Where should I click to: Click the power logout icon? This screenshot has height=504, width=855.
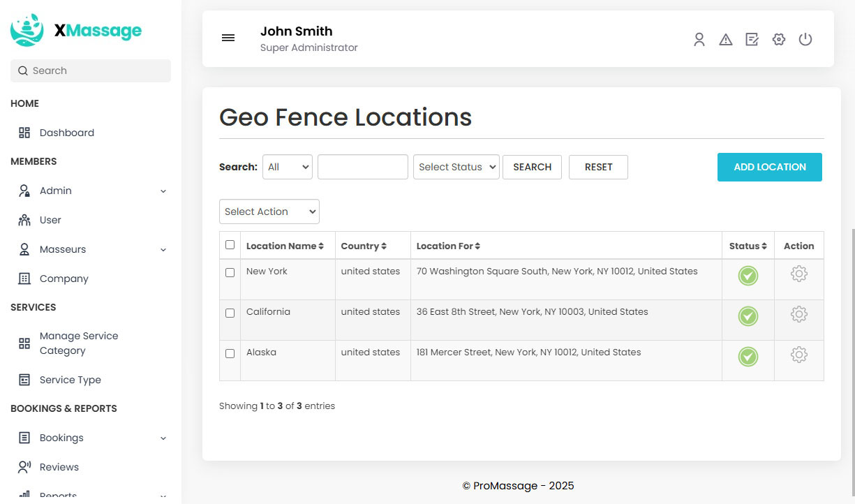pyautogui.click(x=805, y=40)
